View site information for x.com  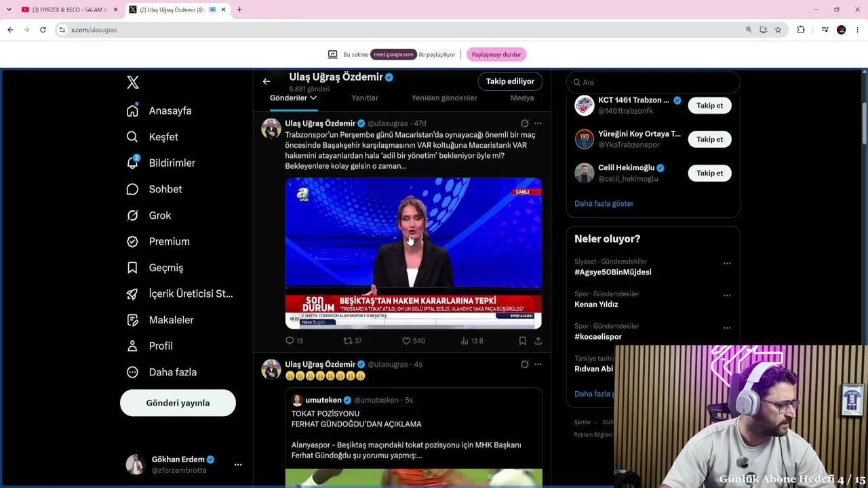[x=62, y=30]
